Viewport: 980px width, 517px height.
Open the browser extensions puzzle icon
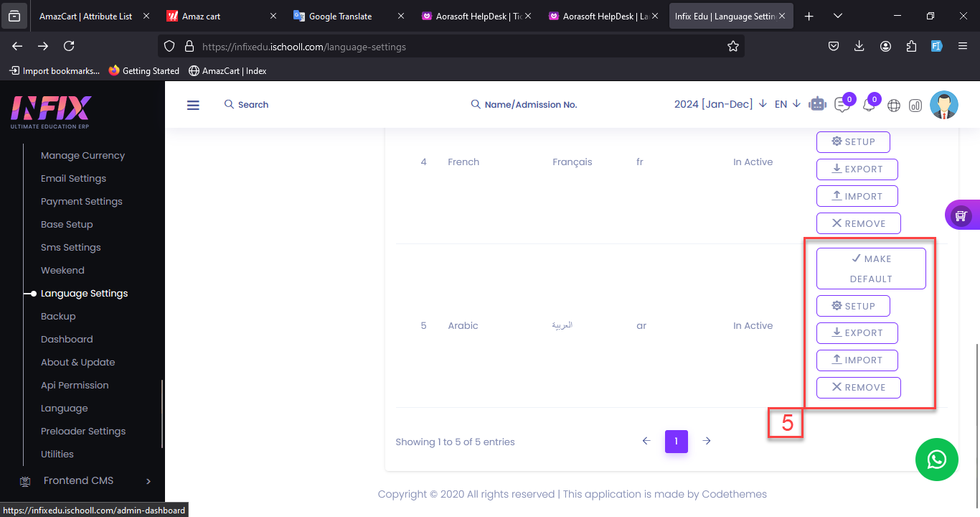pyautogui.click(x=911, y=46)
